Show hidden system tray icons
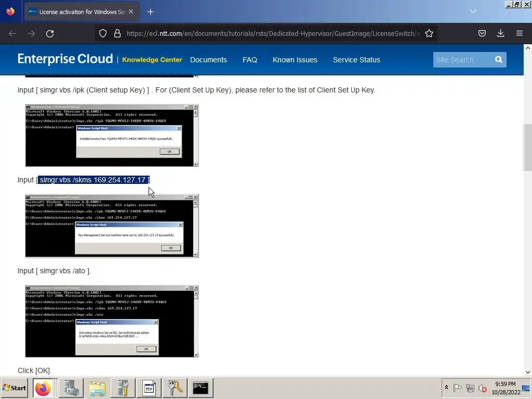 446,388
